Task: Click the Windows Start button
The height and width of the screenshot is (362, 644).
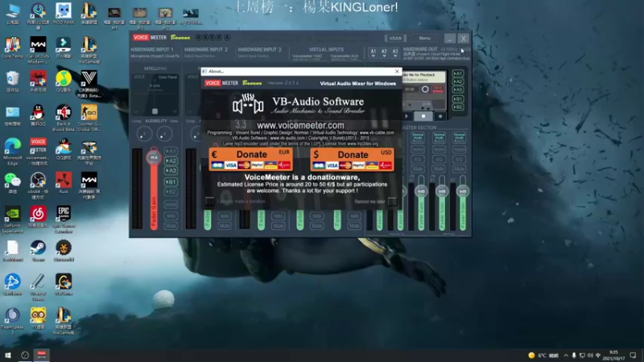Action: [x=8, y=355]
